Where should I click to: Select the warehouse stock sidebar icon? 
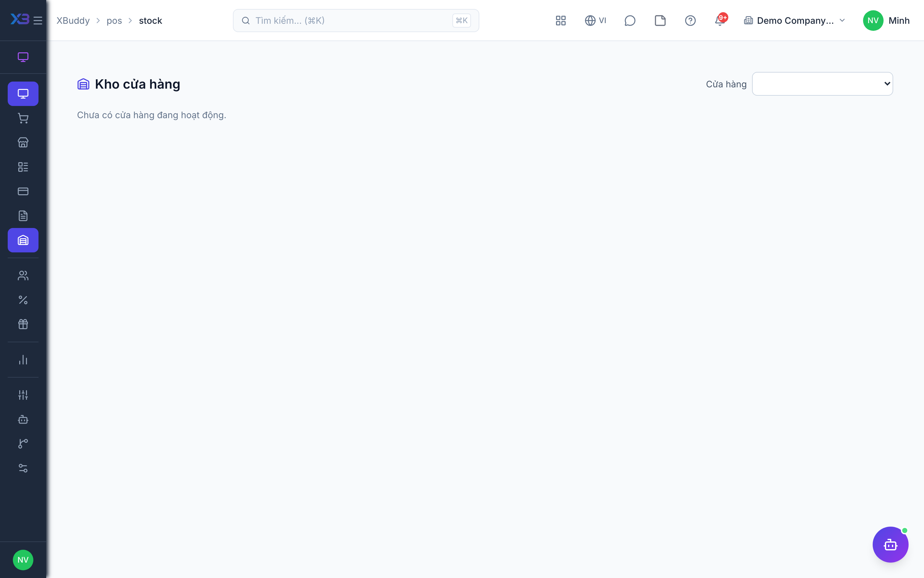(23, 241)
